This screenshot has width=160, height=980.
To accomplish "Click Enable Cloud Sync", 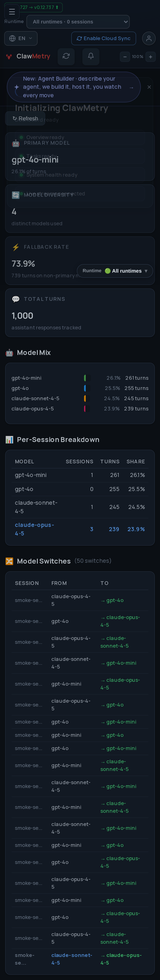I will [103, 38].
